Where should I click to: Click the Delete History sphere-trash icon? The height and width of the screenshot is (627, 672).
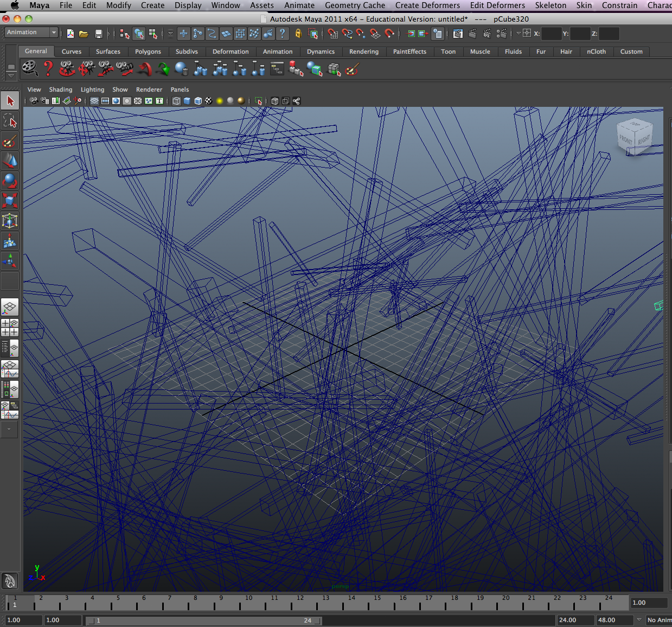point(182,69)
